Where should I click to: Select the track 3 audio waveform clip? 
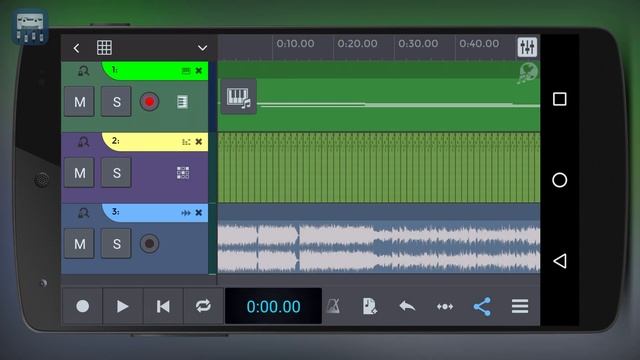pyautogui.click(x=379, y=247)
